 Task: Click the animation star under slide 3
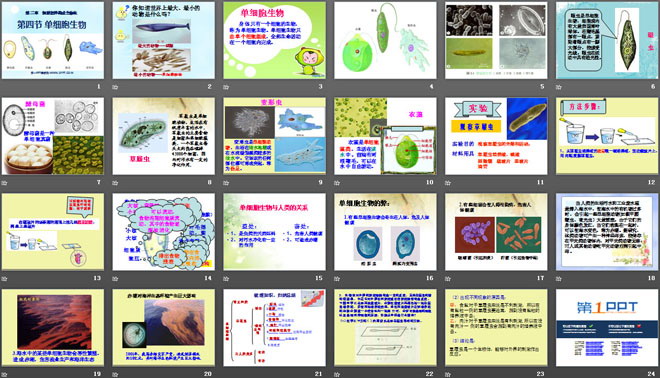point(226,87)
